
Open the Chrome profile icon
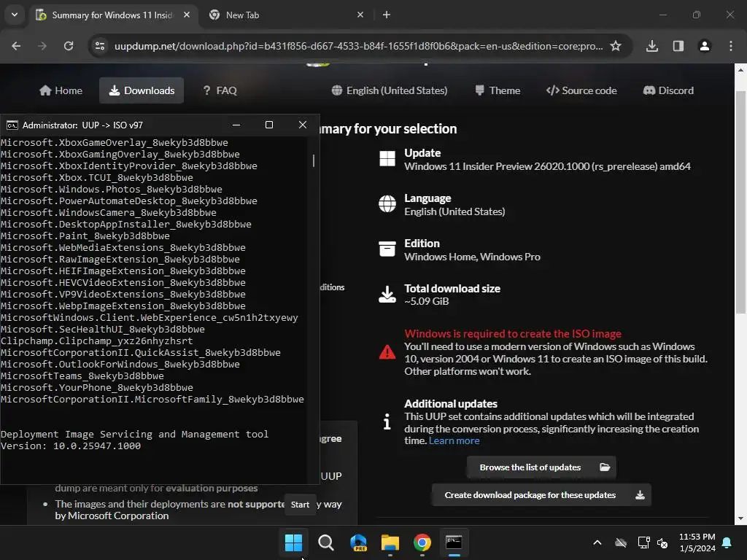tap(704, 46)
